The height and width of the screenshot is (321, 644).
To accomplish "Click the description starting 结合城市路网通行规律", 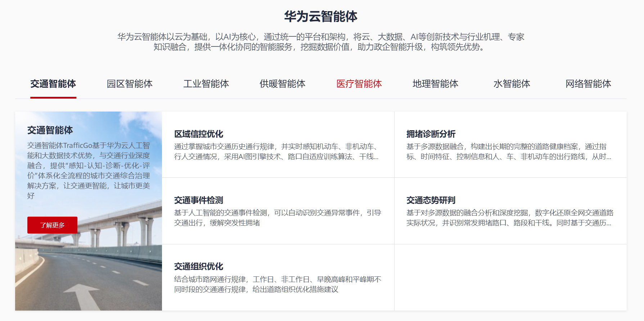I will (x=278, y=284).
